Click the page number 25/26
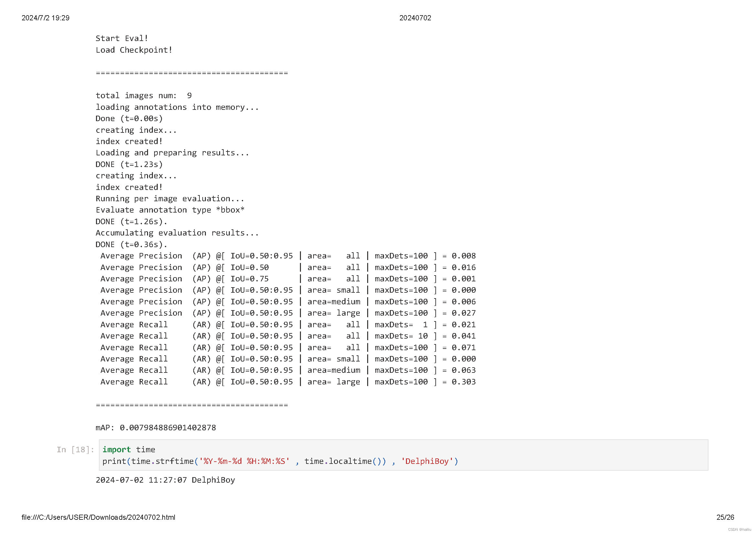This screenshot has height=534, width=756. pyautogui.click(x=725, y=517)
